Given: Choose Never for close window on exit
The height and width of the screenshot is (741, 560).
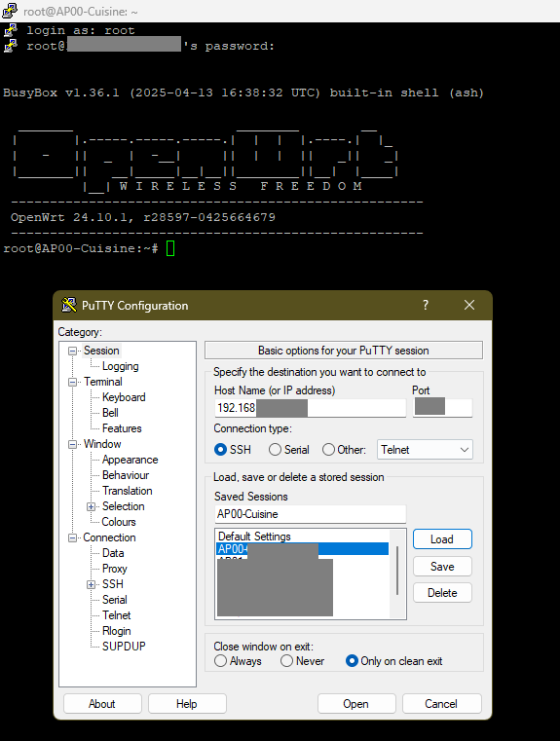Looking at the screenshot, I should [287, 660].
